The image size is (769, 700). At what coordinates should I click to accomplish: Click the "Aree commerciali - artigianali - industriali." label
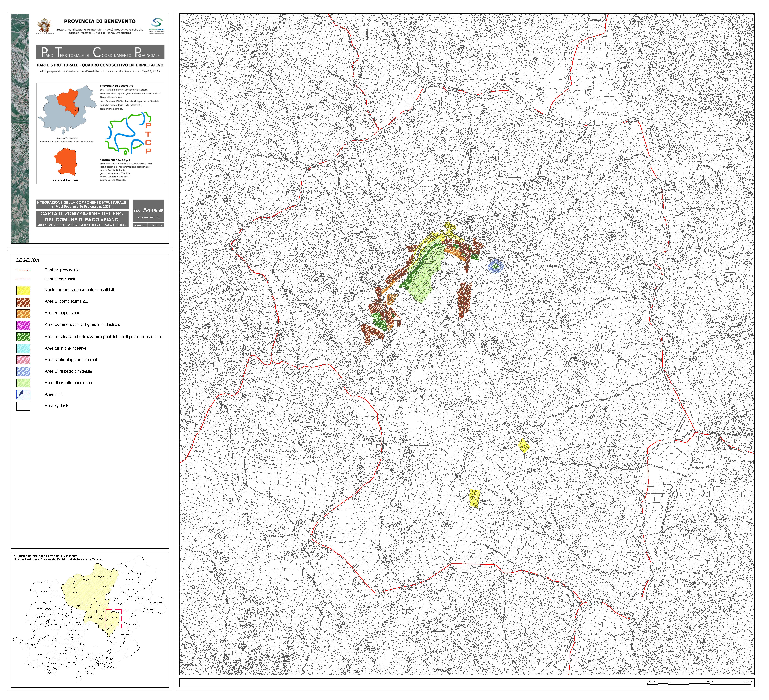point(82,325)
